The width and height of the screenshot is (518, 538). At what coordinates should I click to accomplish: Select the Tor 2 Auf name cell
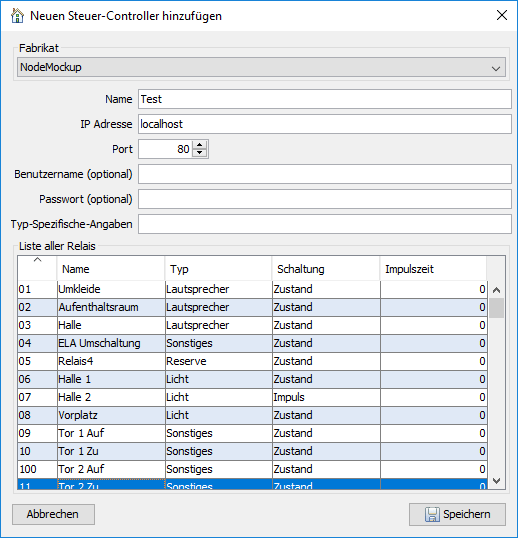tap(111, 469)
